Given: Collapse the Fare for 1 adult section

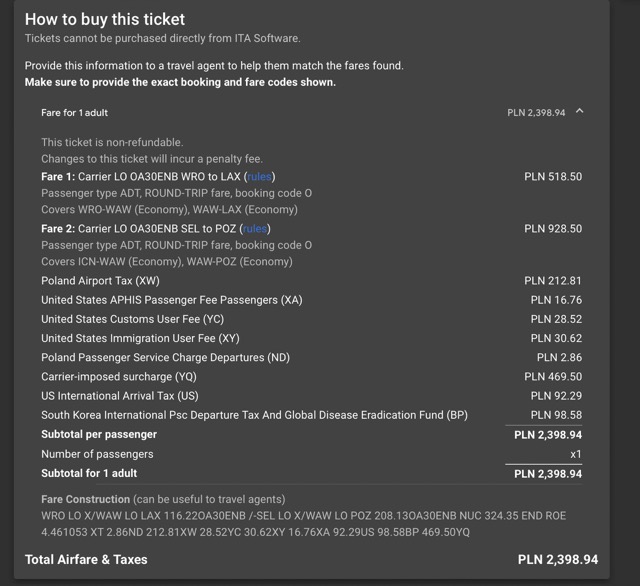Looking at the screenshot, I should 579,111.
